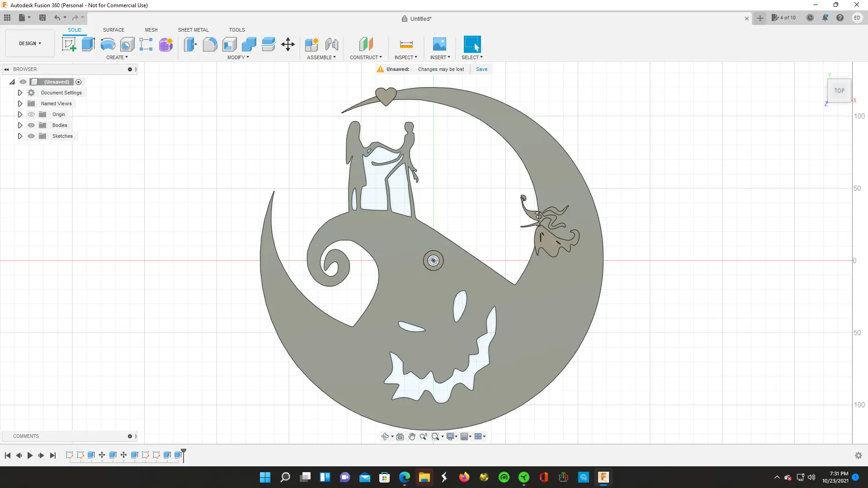The width and height of the screenshot is (868, 488).
Task: Switch to the MESH tab
Action: pyautogui.click(x=151, y=30)
